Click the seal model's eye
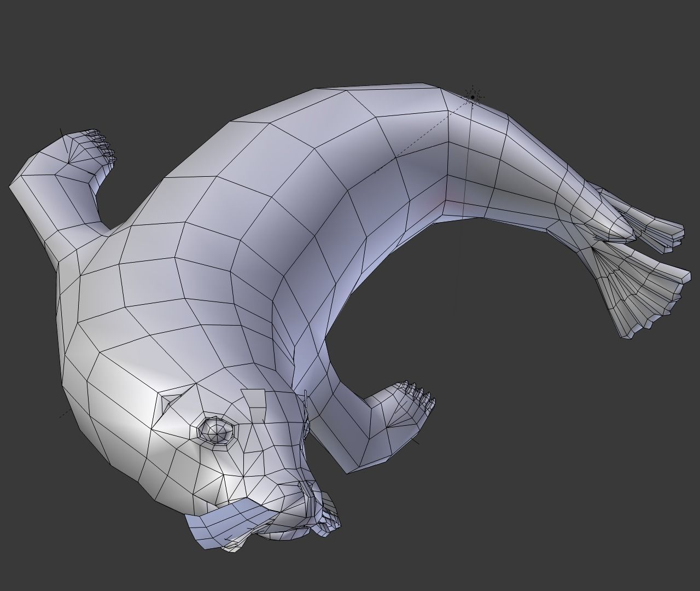Screen dimensions: 700x591 tap(215, 430)
